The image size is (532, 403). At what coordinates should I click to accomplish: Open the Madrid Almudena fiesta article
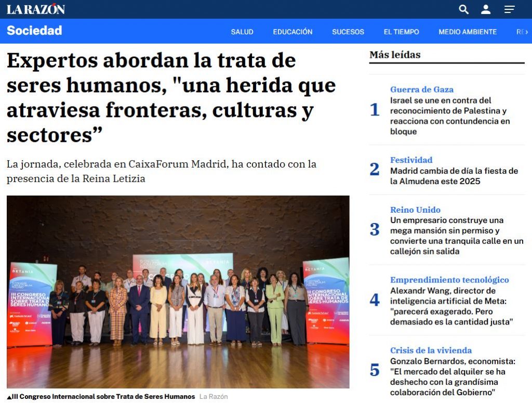454,176
